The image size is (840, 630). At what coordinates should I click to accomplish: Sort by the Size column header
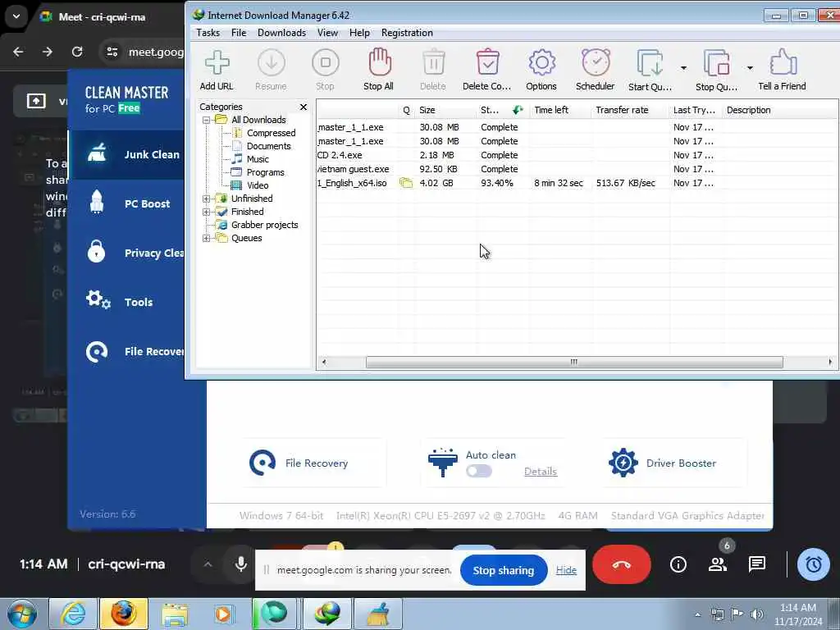click(445, 110)
